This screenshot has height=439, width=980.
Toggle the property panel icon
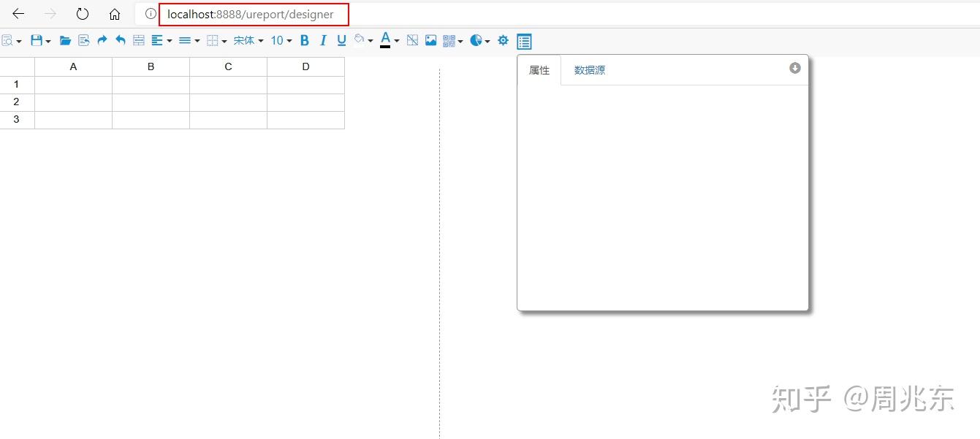tap(524, 42)
